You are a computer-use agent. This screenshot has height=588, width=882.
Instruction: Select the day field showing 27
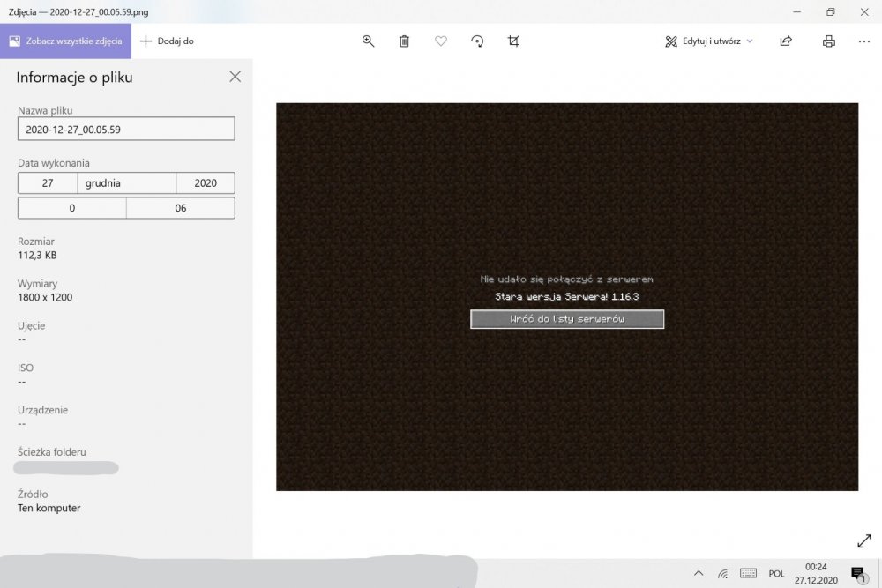tap(48, 183)
